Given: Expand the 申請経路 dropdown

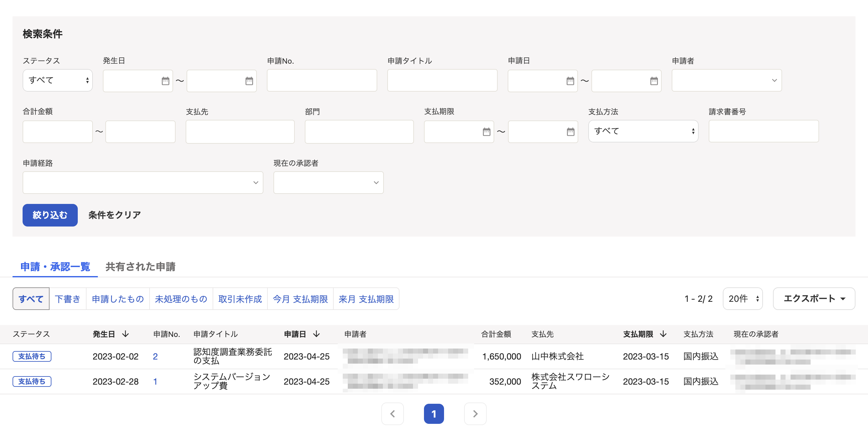Looking at the screenshot, I should point(143,183).
